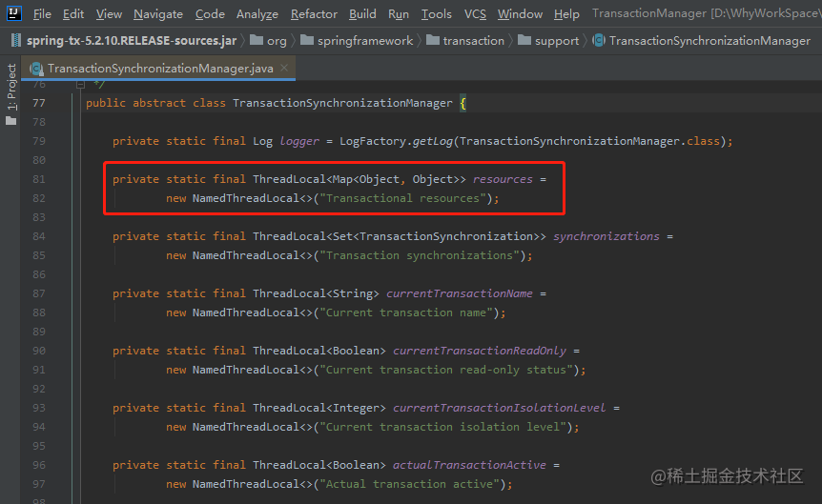This screenshot has height=504, width=822.
Task: Click the logger field name
Action: (x=299, y=141)
